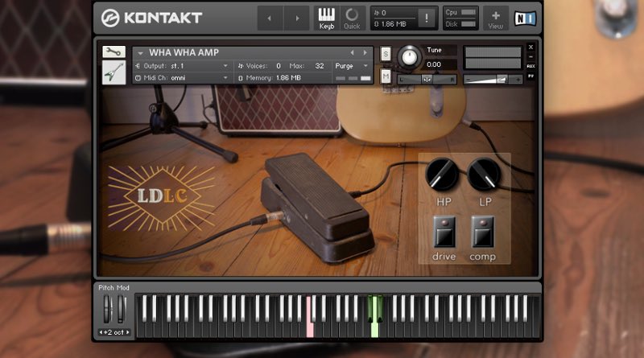Click the HP filter knob

(x=442, y=175)
